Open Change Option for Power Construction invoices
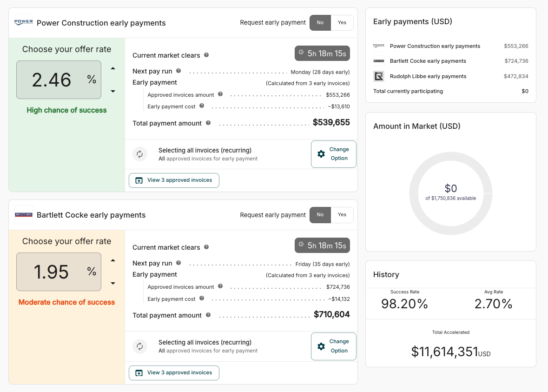 (333, 154)
